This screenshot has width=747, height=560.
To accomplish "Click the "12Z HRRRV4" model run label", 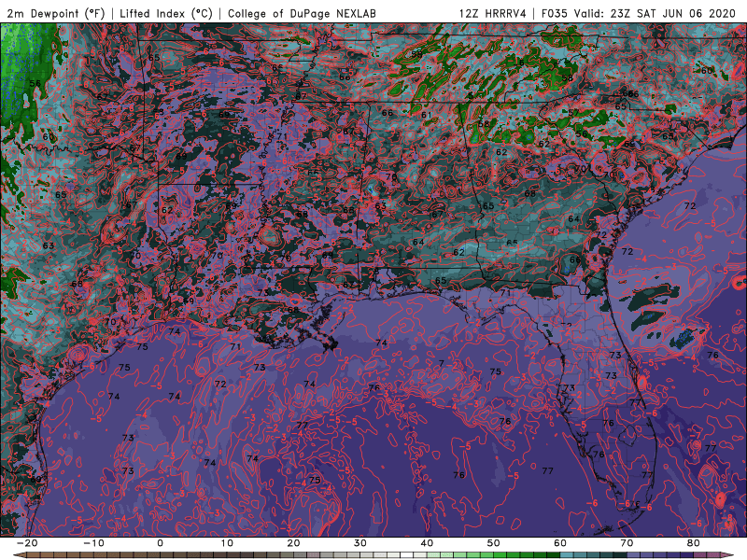I will (493, 13).
